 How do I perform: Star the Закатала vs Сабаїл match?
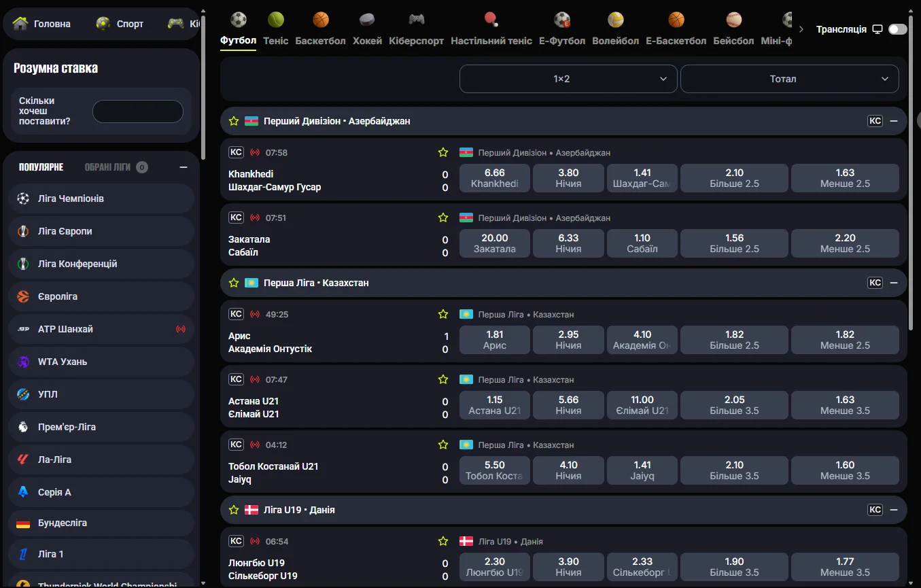tap(443, 218)
